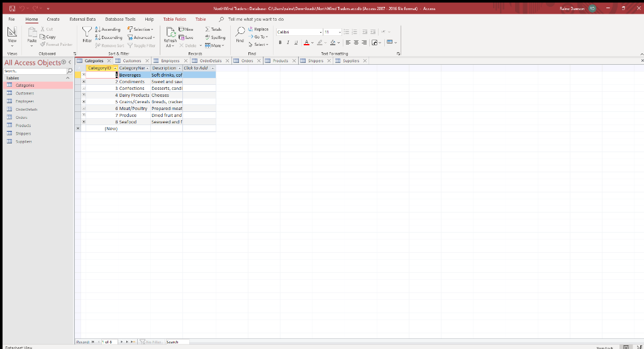The height and width of the screenshot is (349, 644).
Task: Expand the Seafood row subdatasheet
Action: [x=84, y=122]
